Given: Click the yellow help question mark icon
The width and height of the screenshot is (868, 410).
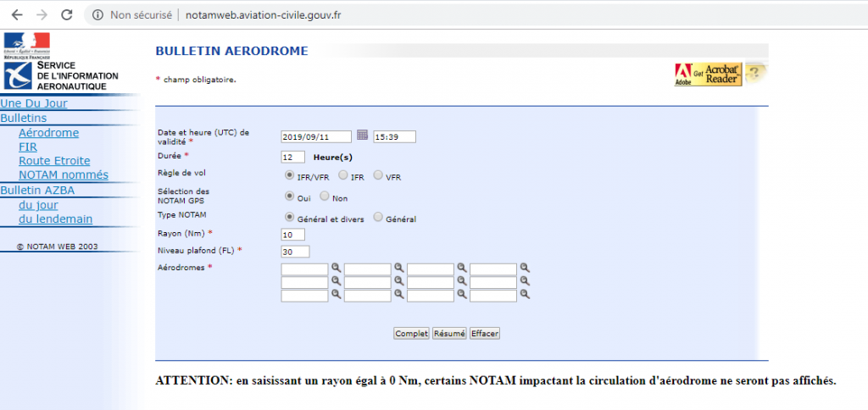Looking at the screenshot, I should tap(756, 75).
